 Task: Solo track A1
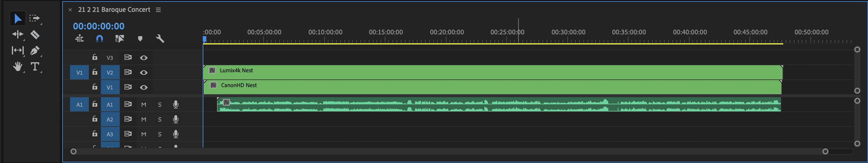click(x=160, y=104)
